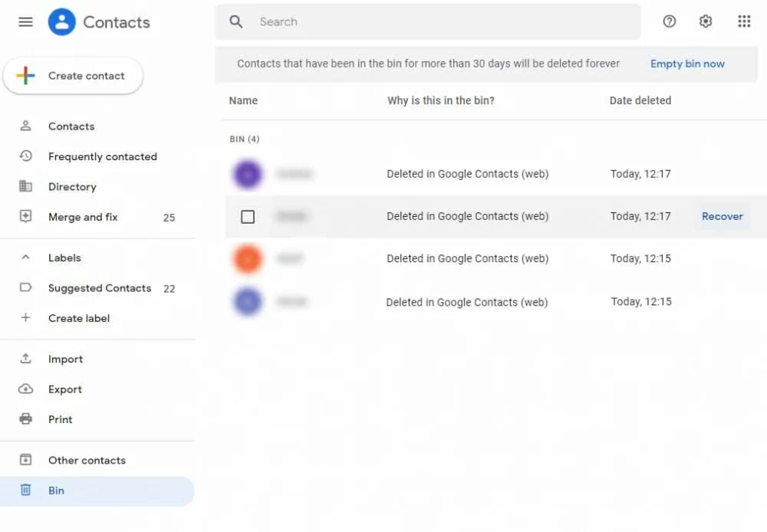
Task: Open the Bin section in sidebar
Action: point(56,491)
